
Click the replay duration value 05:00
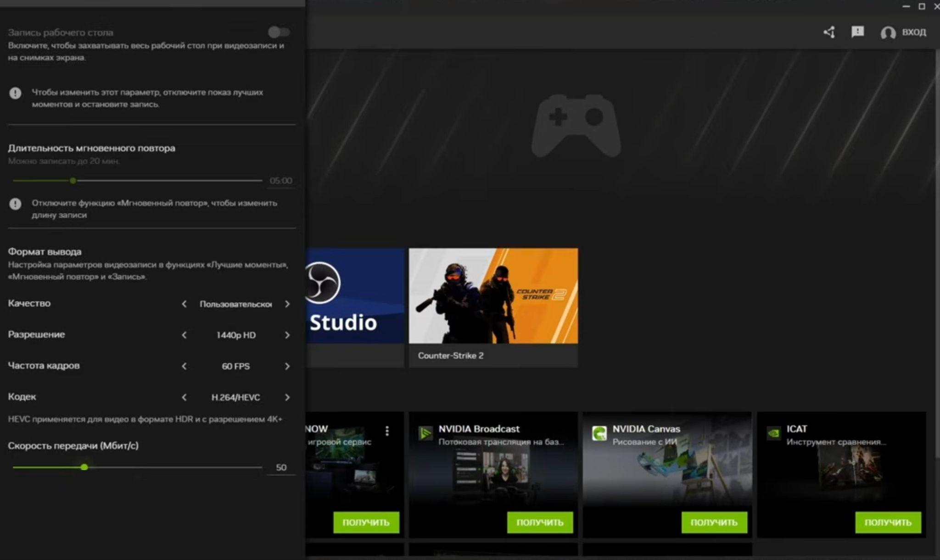point(281,181)
